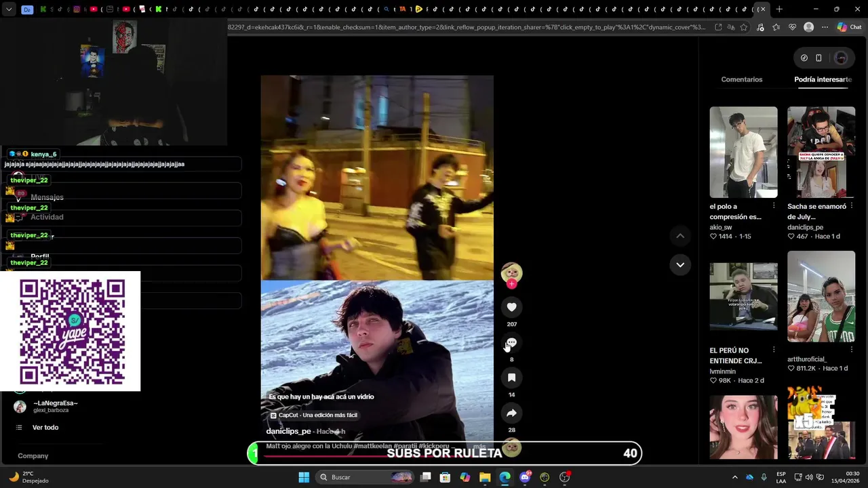Screen dimensions: 868x488
Task: Click the translate page icon in address bar
Action: tap(731, 27)
